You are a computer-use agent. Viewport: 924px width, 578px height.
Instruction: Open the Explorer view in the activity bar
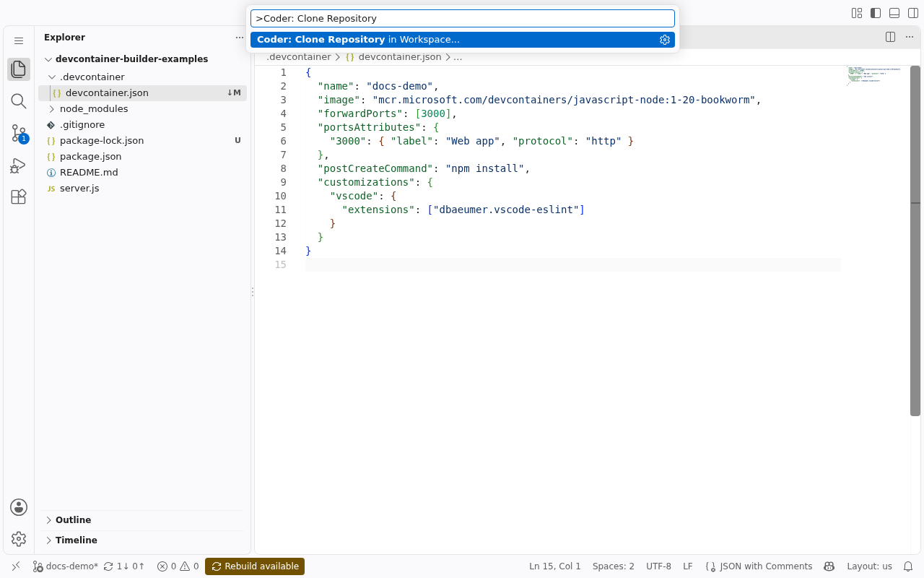(x=19, y=69)
